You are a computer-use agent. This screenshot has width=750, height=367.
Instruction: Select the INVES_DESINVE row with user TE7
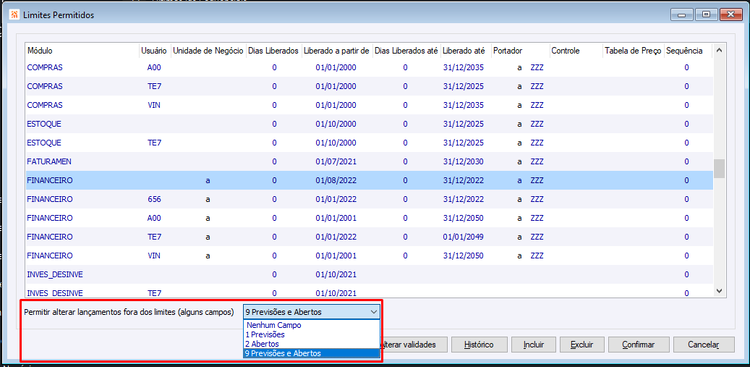point(369,291)
